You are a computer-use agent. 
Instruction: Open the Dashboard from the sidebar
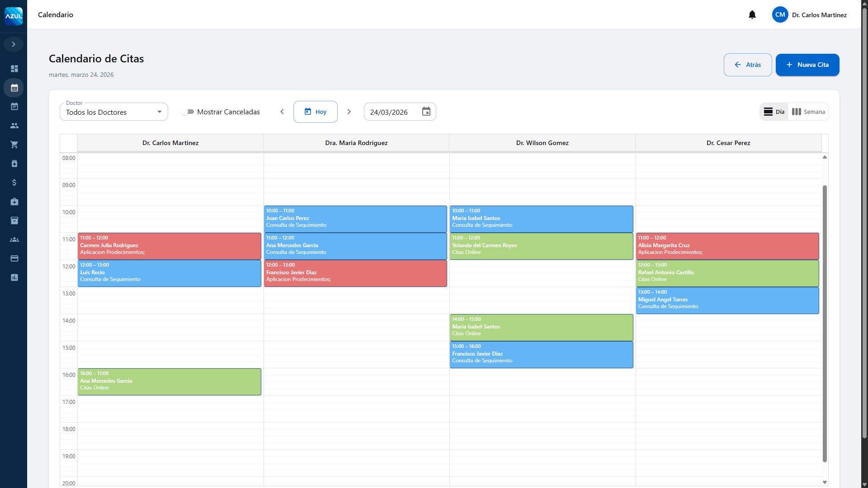point(14,69)
